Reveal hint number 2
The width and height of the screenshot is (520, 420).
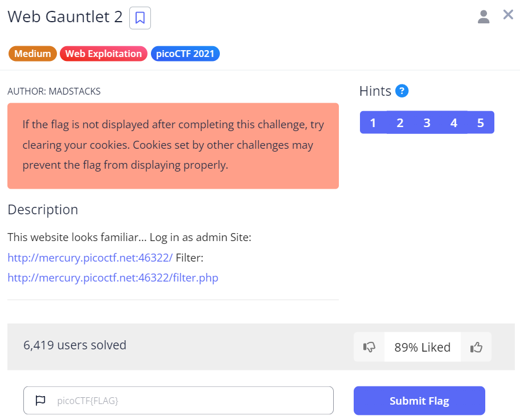(x=400, y=123)
